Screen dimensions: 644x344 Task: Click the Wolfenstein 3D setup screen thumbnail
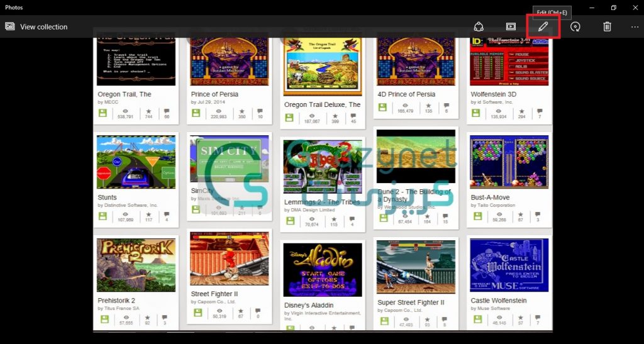[x=509, y=61]
